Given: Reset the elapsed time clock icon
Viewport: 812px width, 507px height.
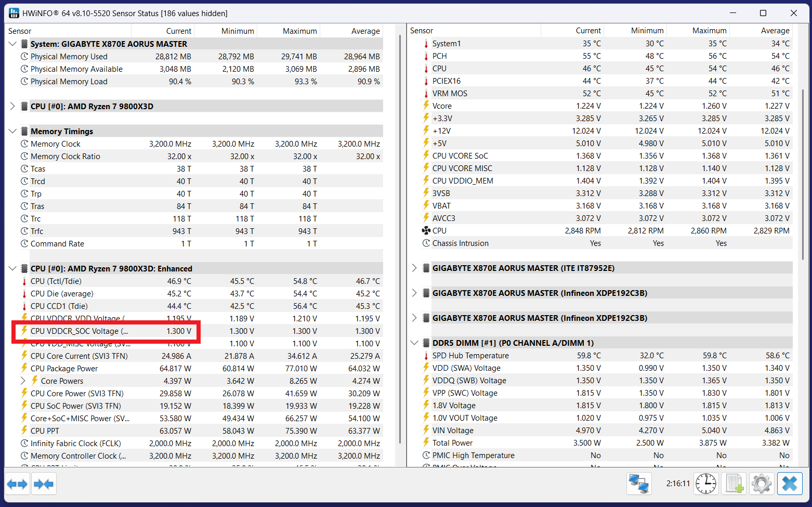Looking at the screenshot, I should [x=706, y=484].
